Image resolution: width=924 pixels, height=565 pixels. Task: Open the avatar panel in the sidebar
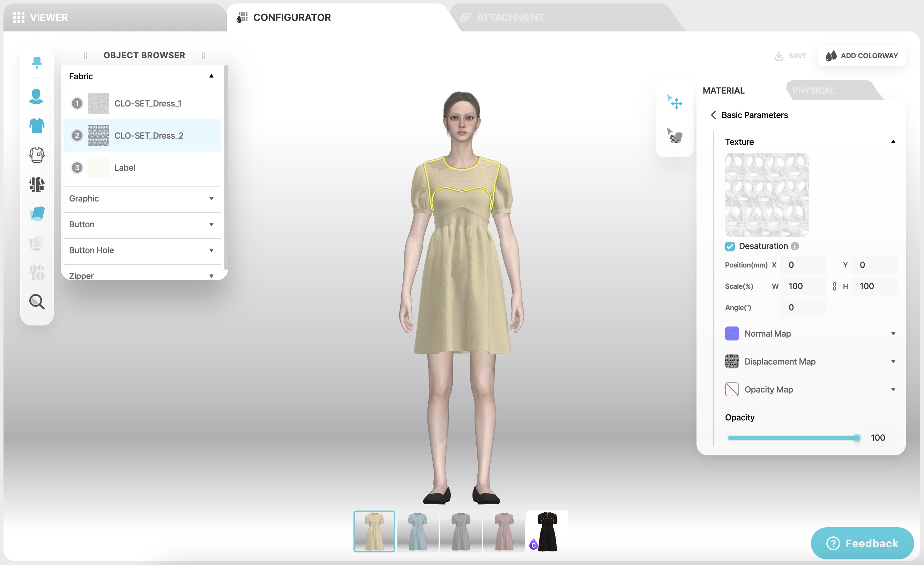(36, 96)
